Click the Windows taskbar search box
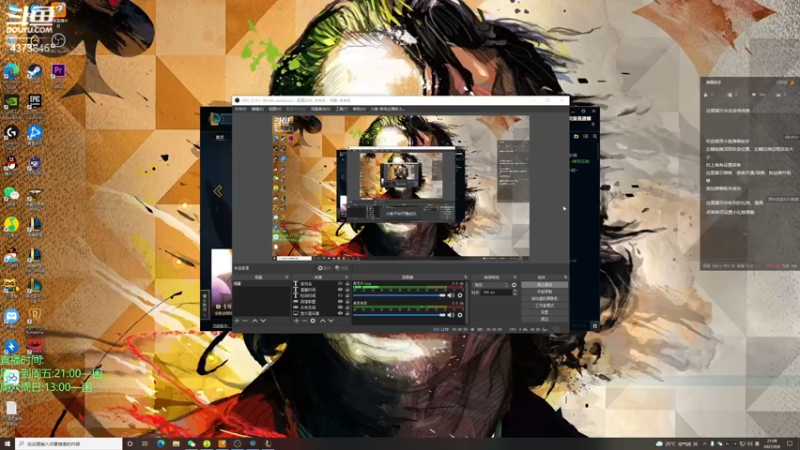This screenshot has width=800, height=450. coord(68,444)
